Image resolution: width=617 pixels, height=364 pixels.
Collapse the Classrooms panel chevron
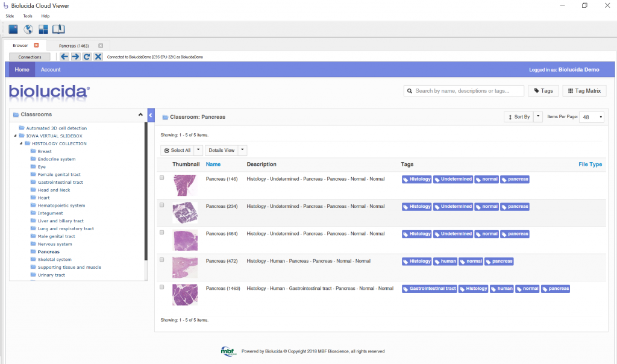click(x=140, y=115)
